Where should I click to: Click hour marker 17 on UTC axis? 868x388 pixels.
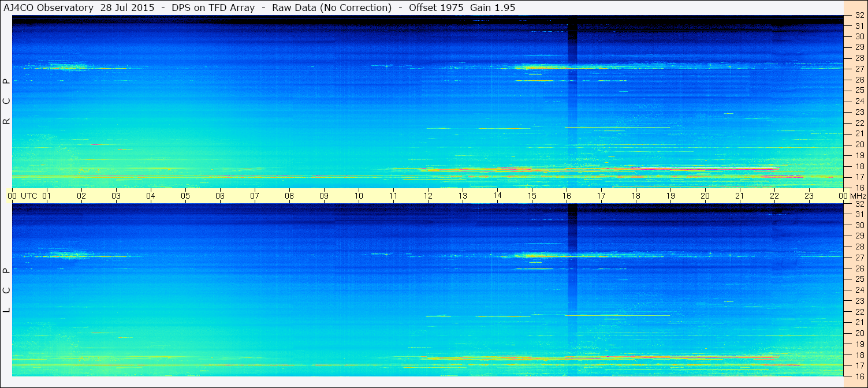click(601, 196)
